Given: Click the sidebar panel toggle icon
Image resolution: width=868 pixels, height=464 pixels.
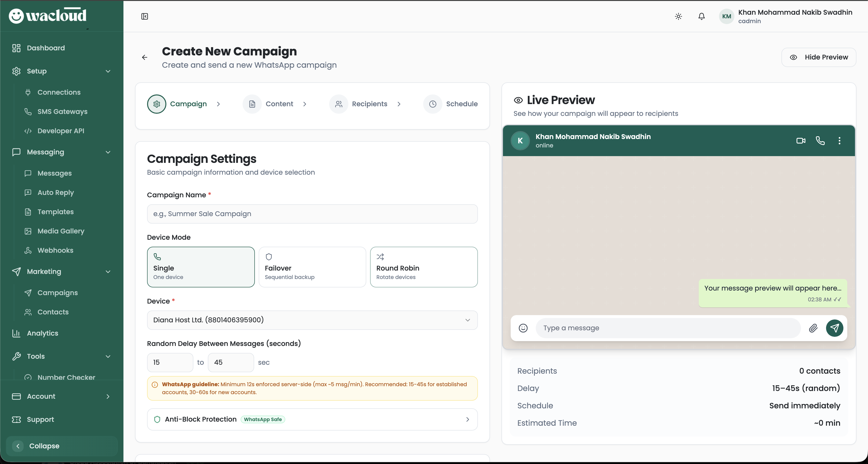Looking at the screenshot, I should (145, 16).
